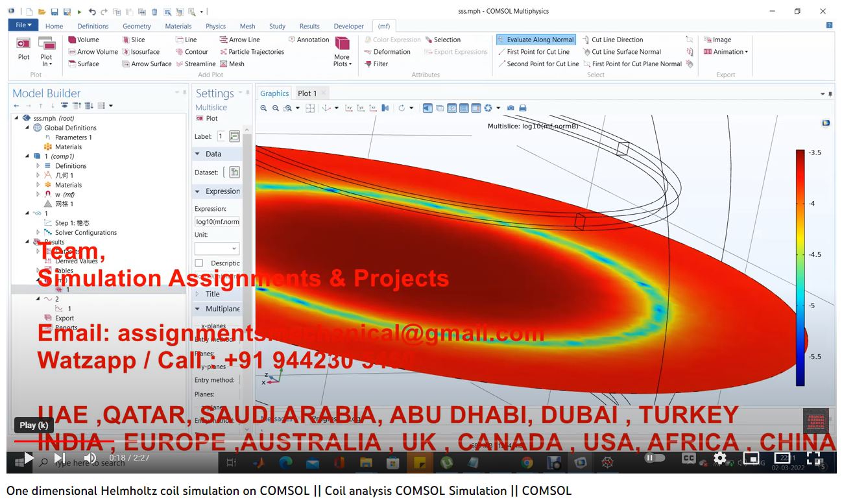Collapse the Multiplane section
842x504 pixels.
(197, 309)
